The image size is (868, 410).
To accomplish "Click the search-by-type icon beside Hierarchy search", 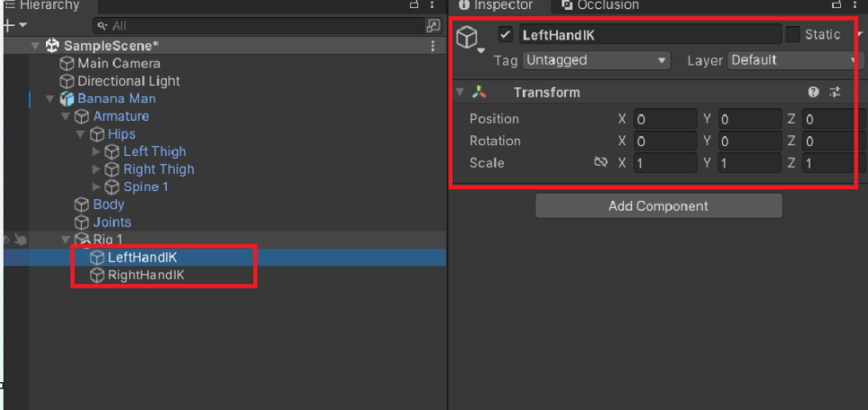I will tap(433, 26).
